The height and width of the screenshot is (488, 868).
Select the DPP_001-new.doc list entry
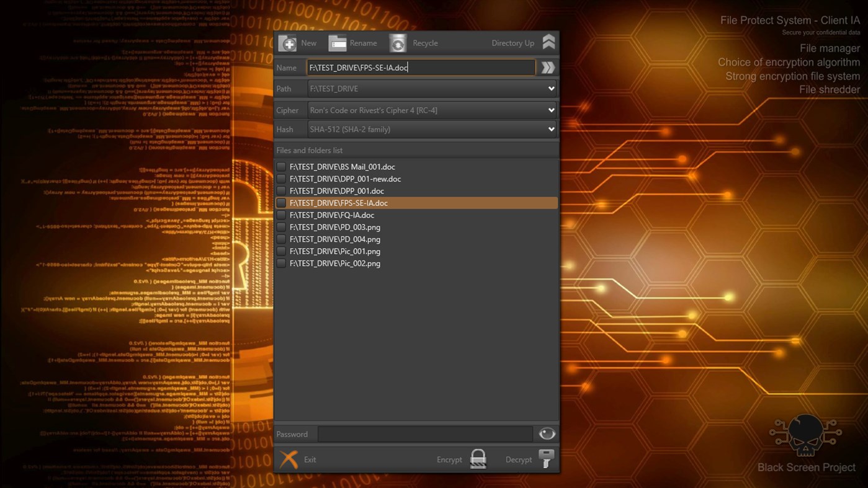pos(346,179)
